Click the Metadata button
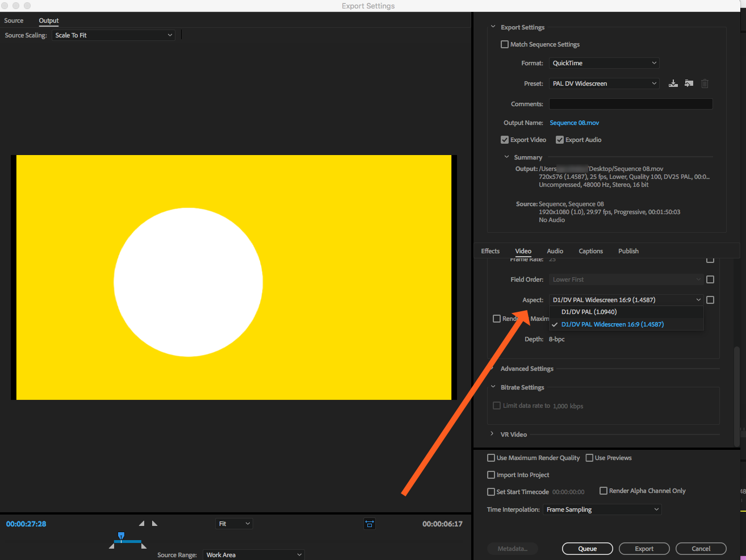The image size is (746, 560). coord(513,549)
